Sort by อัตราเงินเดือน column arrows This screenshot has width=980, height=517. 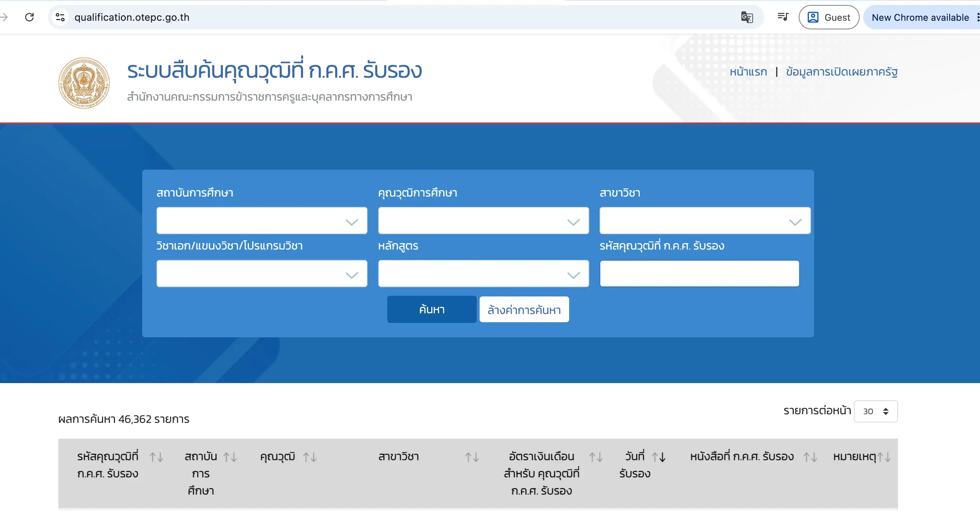596,457
